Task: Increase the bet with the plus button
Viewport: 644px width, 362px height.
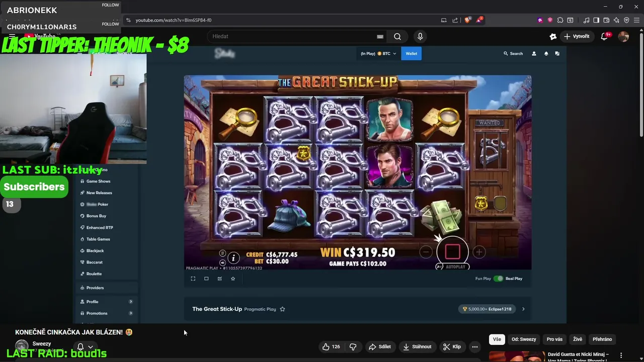Action: [x=479, y=252]
